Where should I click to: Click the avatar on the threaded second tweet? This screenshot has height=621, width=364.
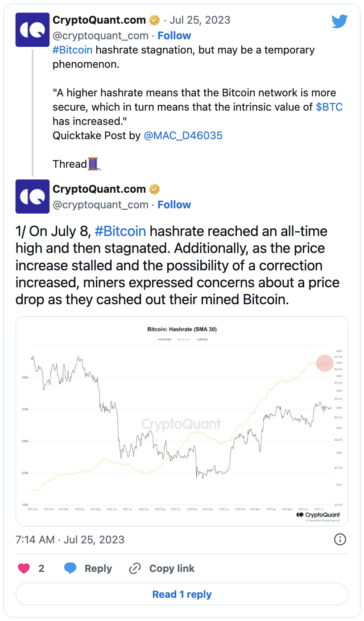click(x=32, y=197)
